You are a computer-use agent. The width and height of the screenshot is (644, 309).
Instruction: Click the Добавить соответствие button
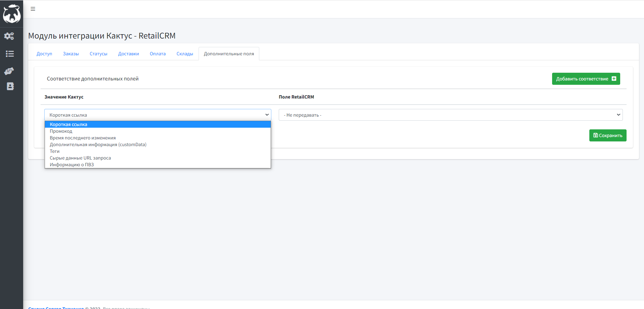point(586,79)
